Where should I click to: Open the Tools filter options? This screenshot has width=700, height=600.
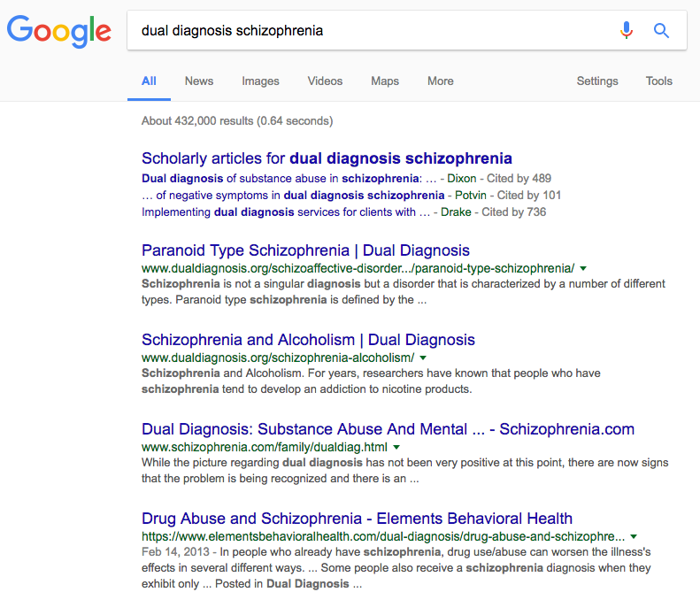click(658, 81)
